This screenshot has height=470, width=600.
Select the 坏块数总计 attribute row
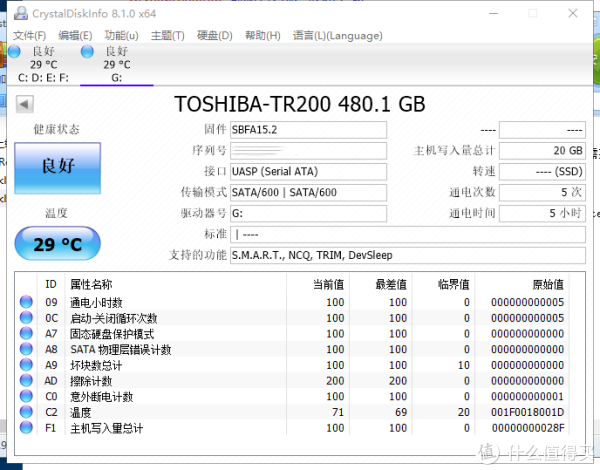pos(292,365)
